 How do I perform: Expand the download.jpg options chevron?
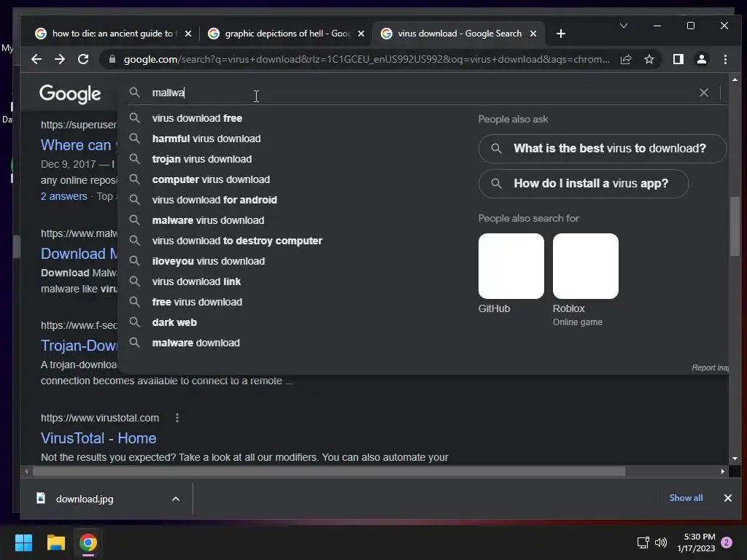pos(176,499)
